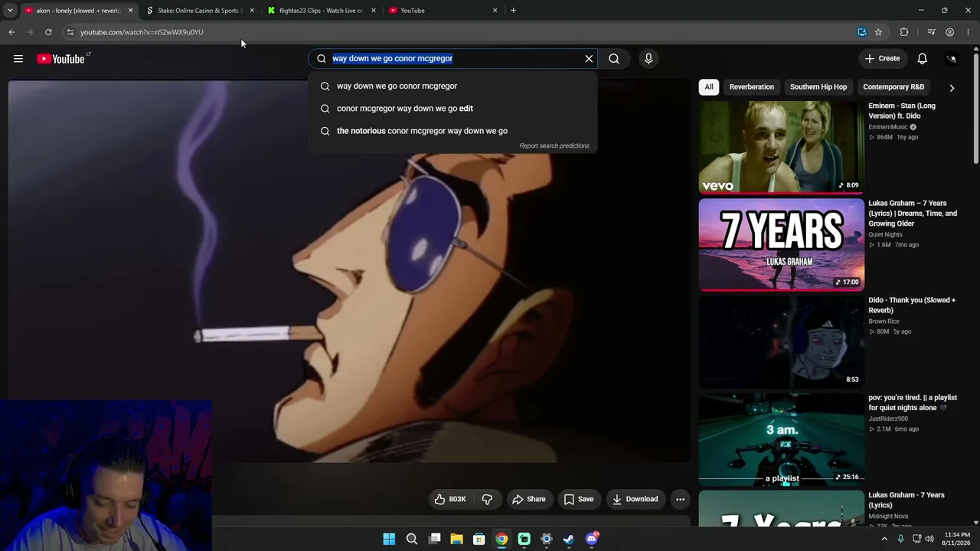The height and width of the screenshot is (551, 980).
Task: Reload the current page
Action: coord(48,32)
